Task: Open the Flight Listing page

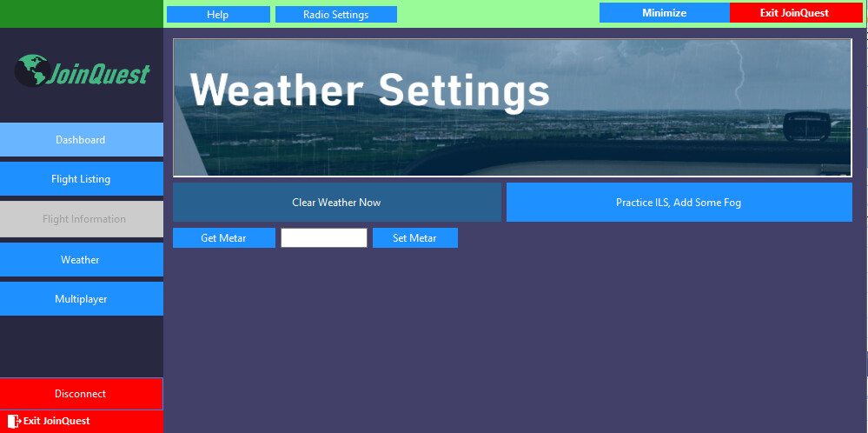Action: (x=82, y=179)
